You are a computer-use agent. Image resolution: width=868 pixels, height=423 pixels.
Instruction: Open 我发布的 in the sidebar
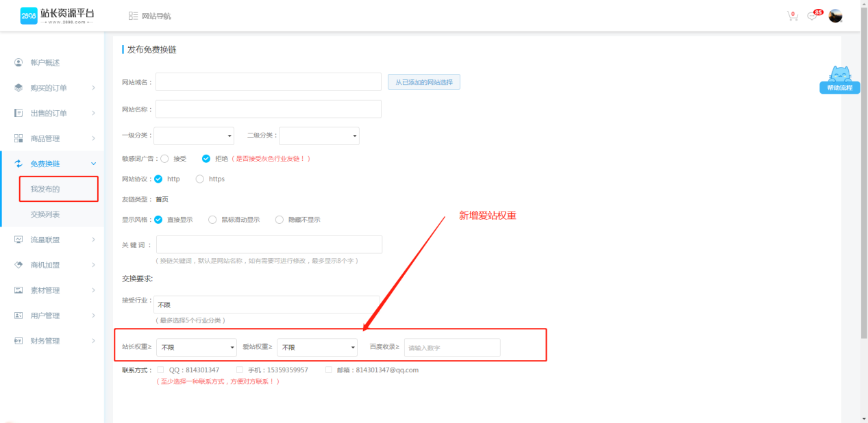(45, 189)
